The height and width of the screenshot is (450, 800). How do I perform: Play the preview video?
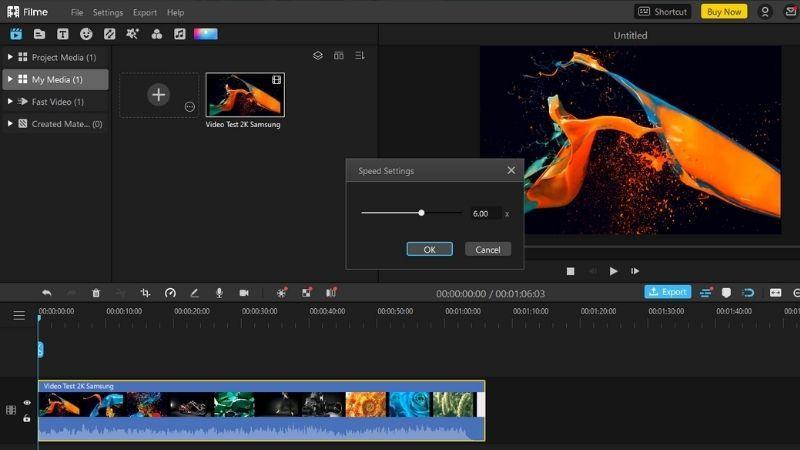tap(613, 271)
